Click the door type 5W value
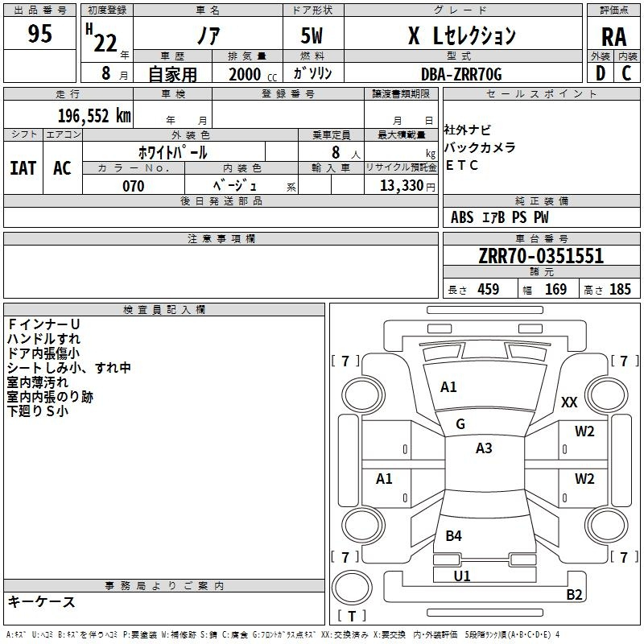The width and height of the screenshot is (644, 644). pyautogui.click(x=312, y=35)
